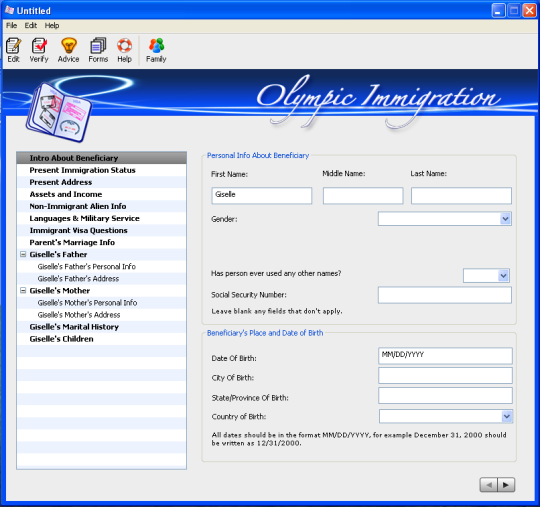Click the Last Name input field
Image resolution: width=540 pixels, height=507 pixels.
pyautogui.click(x=461, y=196)
